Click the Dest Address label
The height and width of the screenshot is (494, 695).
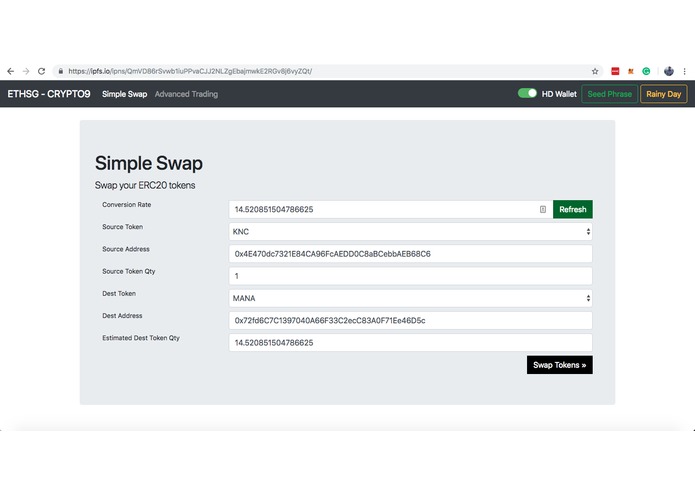tap(122, 315)
